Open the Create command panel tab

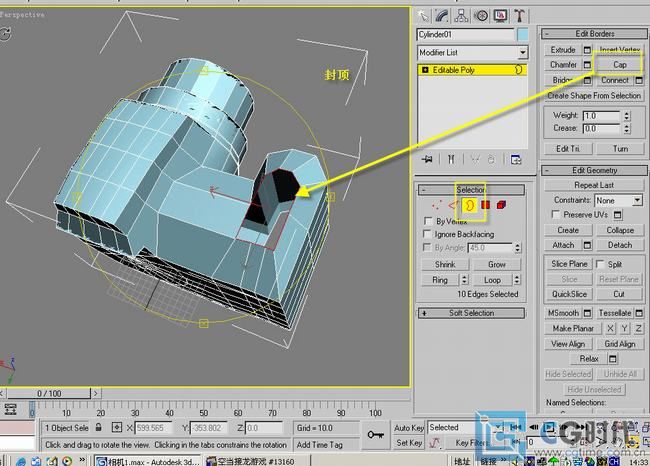point(423,16)
